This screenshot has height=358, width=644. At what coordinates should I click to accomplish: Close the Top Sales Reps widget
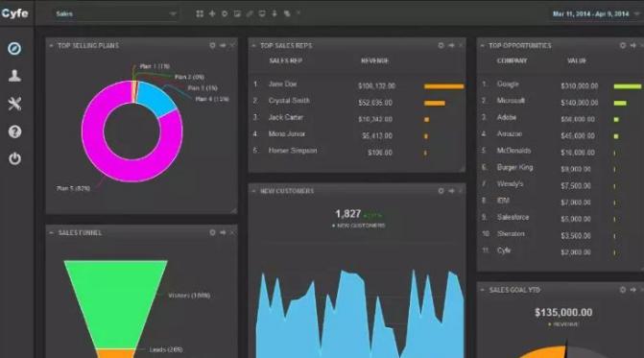pyautogui.click(x=461, y=45)
